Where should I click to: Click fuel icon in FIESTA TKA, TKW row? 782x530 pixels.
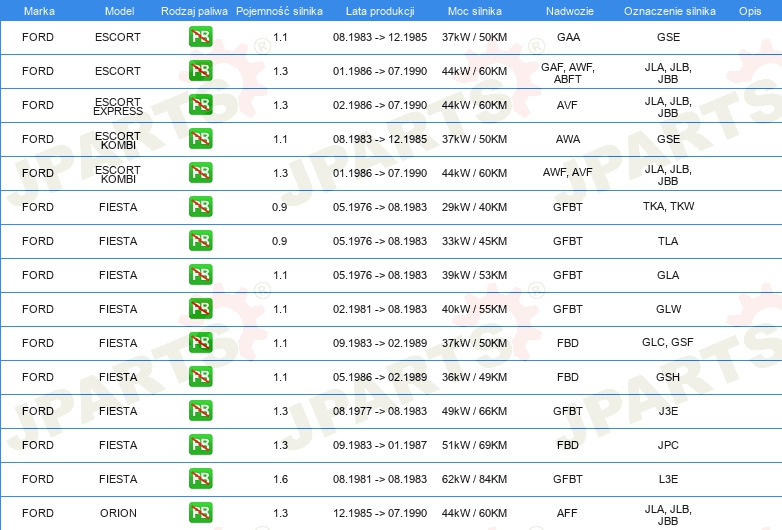tap(200, 206)
